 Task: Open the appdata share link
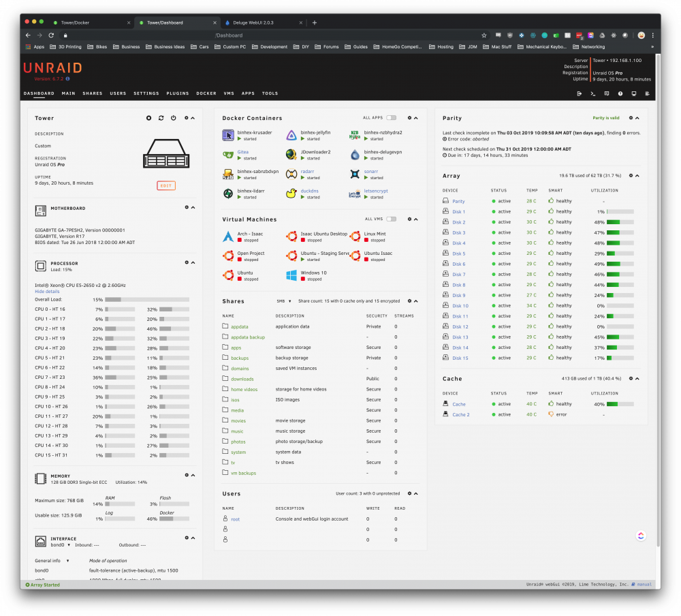[239, 326]
